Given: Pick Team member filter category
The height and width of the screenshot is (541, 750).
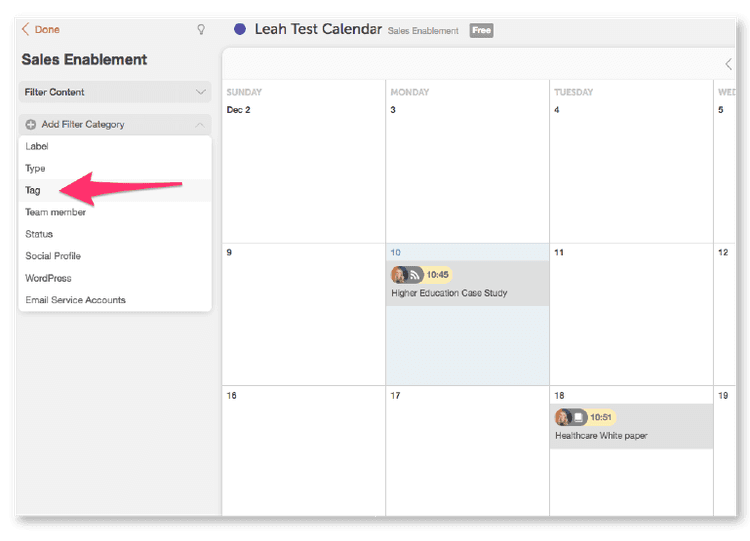Looking at the screenshot, I should (55, 212).
